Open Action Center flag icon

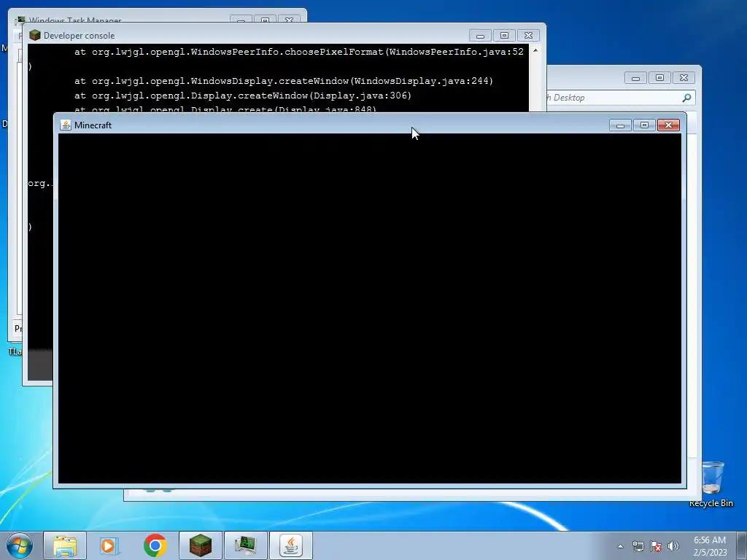(656, 546)
